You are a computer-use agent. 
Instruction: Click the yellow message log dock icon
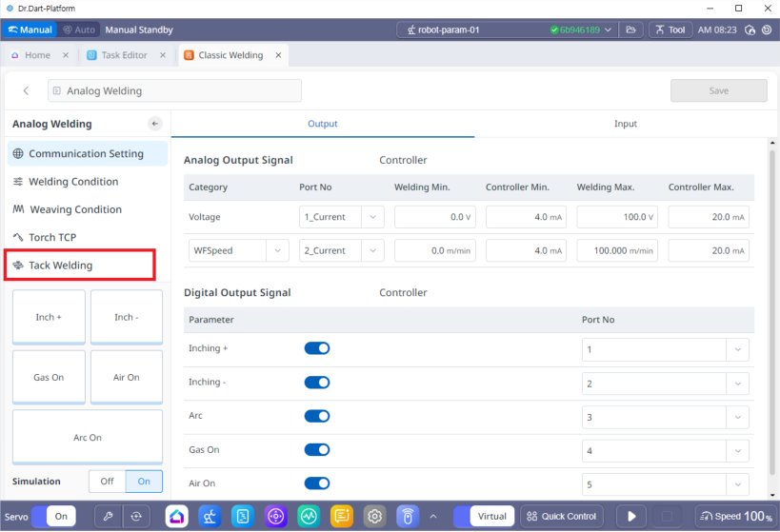[342, 516]
